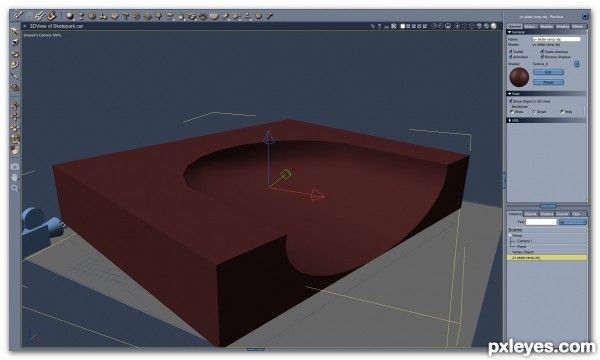Select the sixth left toolbar tool
This screenshot has width=600, height=360.
15,87
